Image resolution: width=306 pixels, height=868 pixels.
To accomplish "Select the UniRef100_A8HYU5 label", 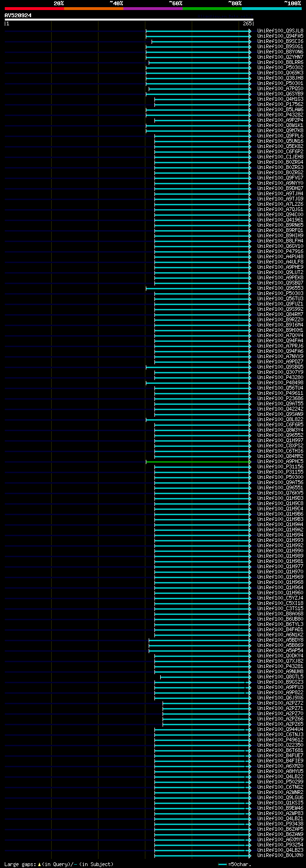I will (x=280, y=772).
